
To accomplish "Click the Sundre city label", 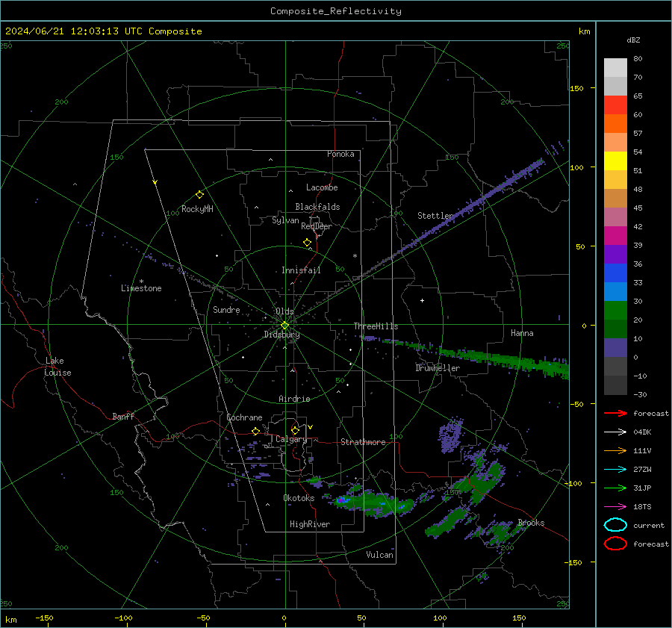I will tap(226, 310).
